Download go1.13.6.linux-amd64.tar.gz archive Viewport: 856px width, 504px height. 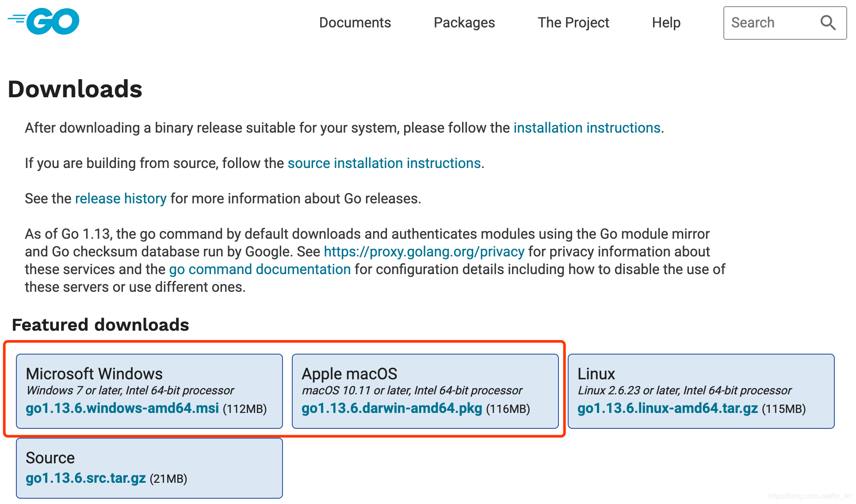point(667,408)
